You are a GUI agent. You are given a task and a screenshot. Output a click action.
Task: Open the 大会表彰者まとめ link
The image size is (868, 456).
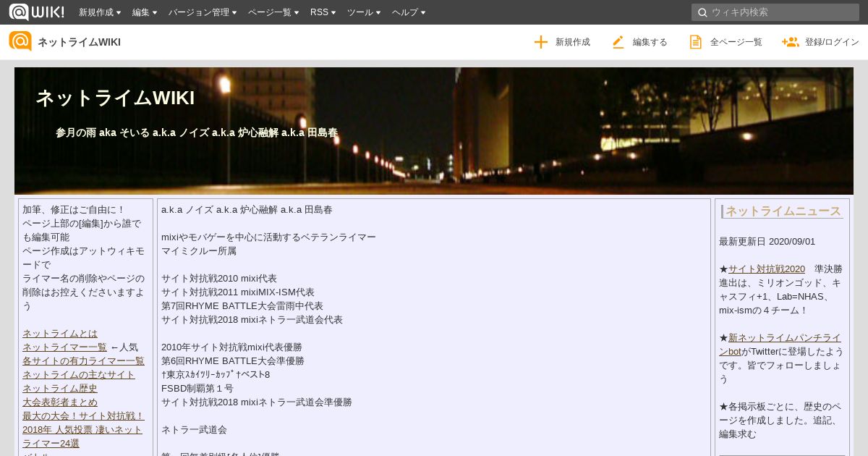[x=60, y=402]
